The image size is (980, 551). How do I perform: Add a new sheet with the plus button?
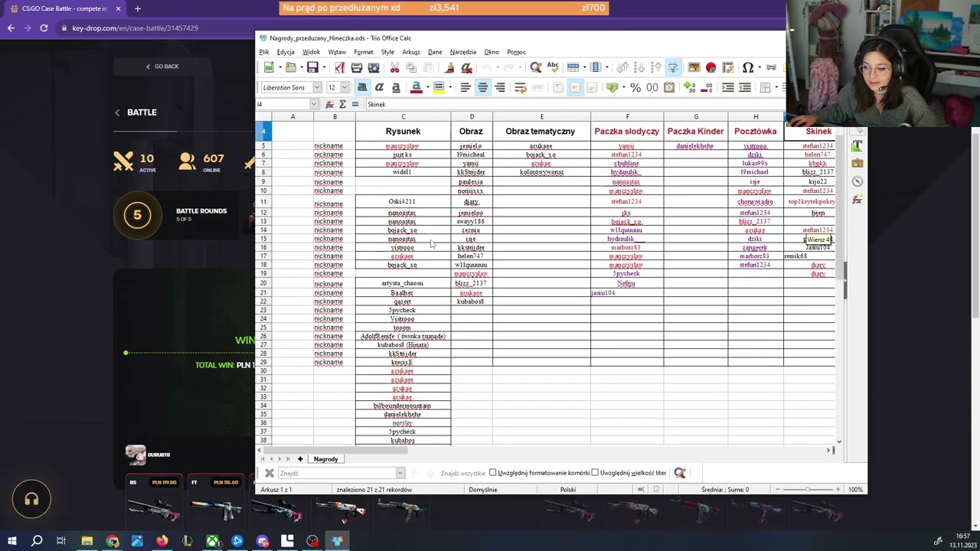(x=300, y=459)
